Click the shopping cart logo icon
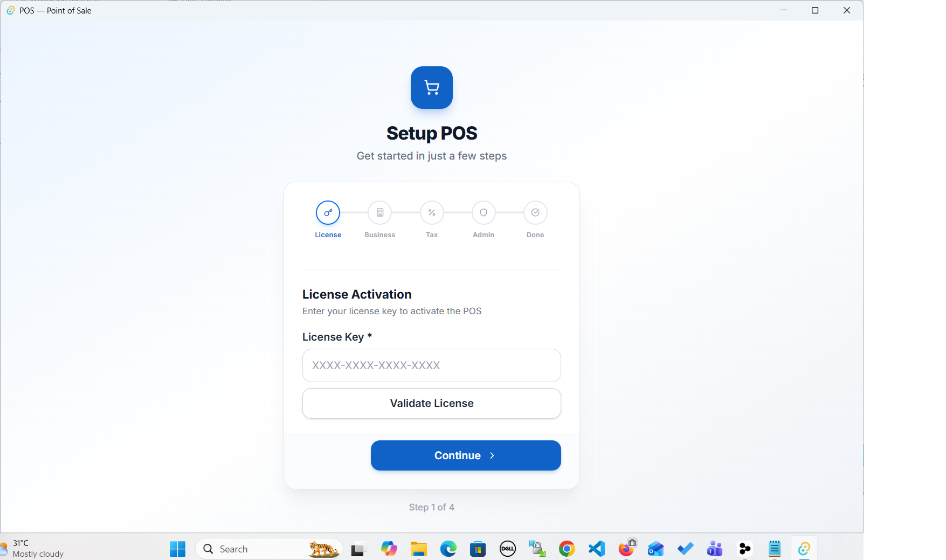 click(432, 87)
